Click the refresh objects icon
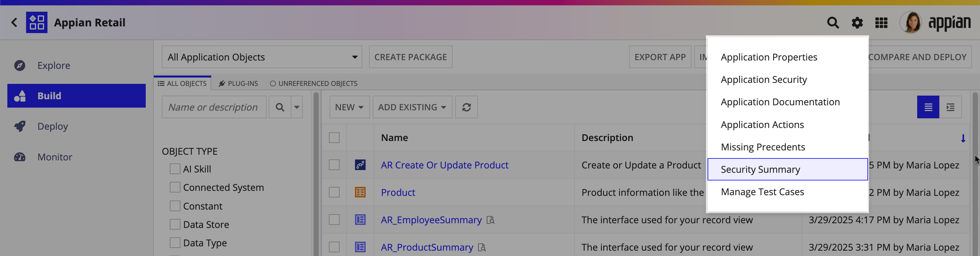The image size is (980, 256). (x=466, y=107)
